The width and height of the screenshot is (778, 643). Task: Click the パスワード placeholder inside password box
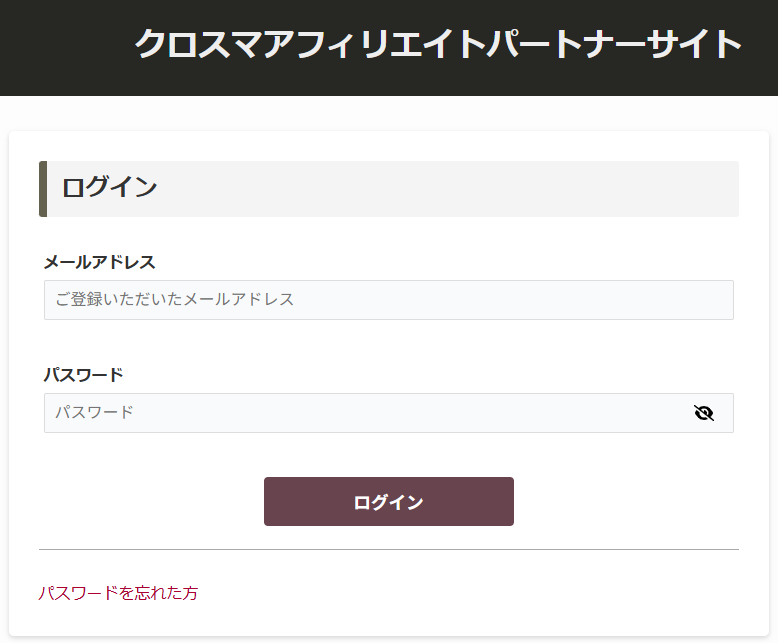pyautogui.click(x=94, y=413)
